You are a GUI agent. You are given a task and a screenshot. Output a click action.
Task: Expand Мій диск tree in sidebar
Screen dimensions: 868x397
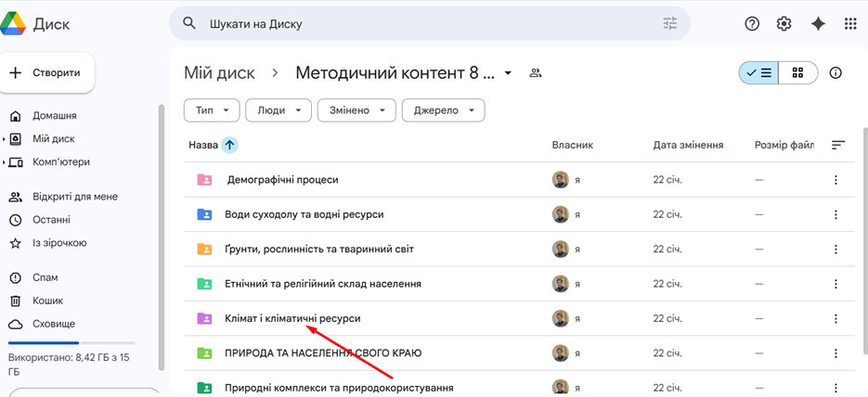(x=4, y=139)
